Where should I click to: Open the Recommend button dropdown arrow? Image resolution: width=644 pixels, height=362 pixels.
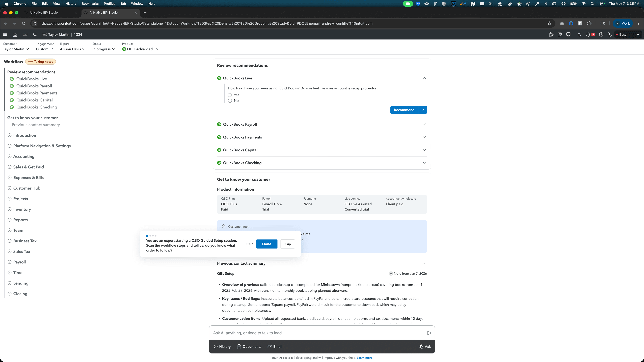(422, 110)
